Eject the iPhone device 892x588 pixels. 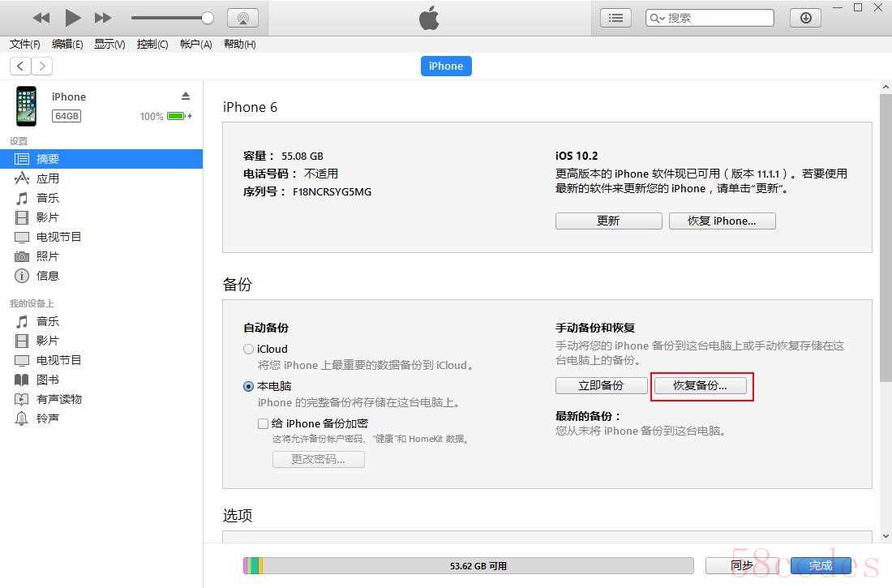pos(186,96)
